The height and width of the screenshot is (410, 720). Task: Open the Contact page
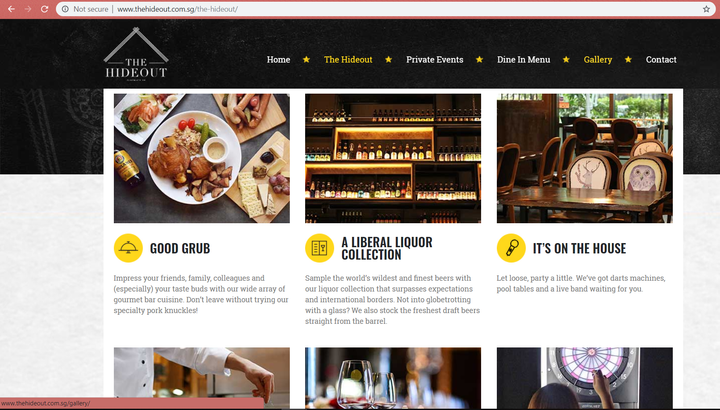click(661, 60)
